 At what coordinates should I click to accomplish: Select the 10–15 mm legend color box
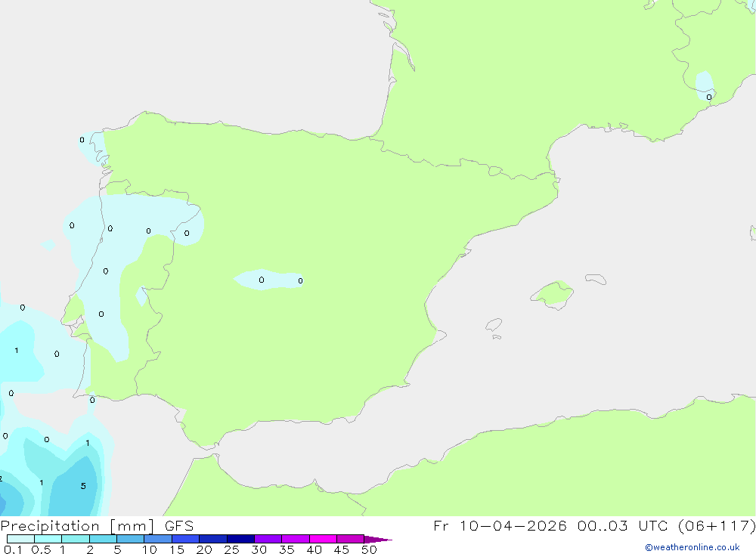(158, 539)
